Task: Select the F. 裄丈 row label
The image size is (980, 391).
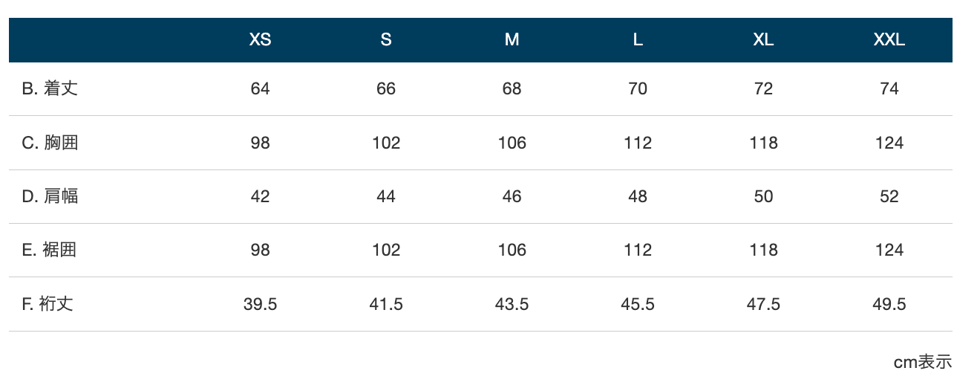Action: [x=48, y=304]
